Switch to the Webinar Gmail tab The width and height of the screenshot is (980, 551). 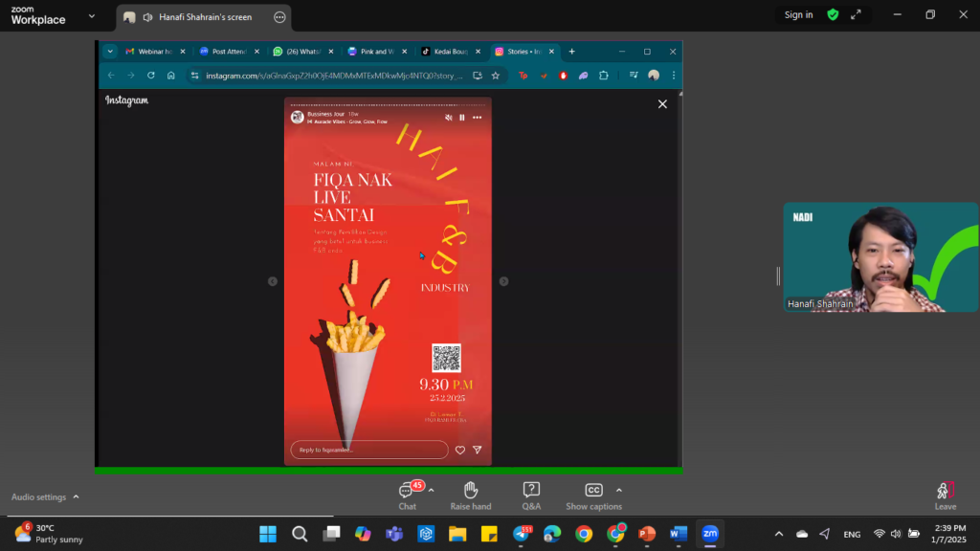click(x=156, y=52)
